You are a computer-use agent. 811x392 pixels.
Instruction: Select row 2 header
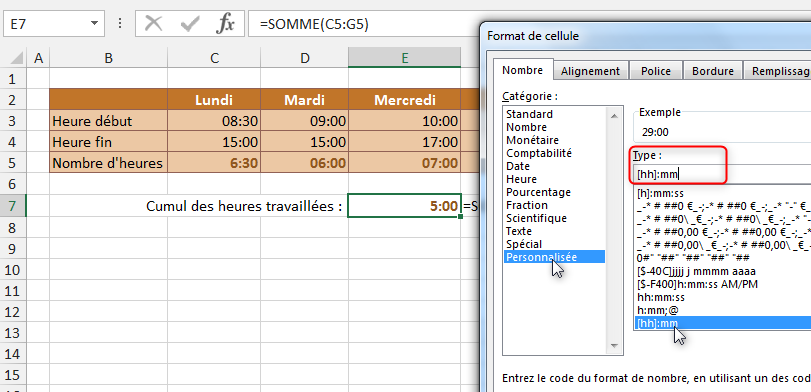point(13,100)
